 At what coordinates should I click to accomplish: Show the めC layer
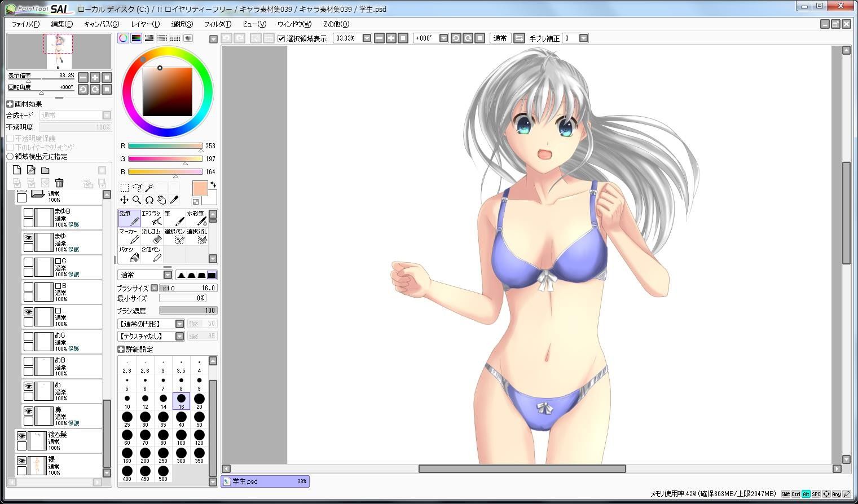tap(28, 337)
